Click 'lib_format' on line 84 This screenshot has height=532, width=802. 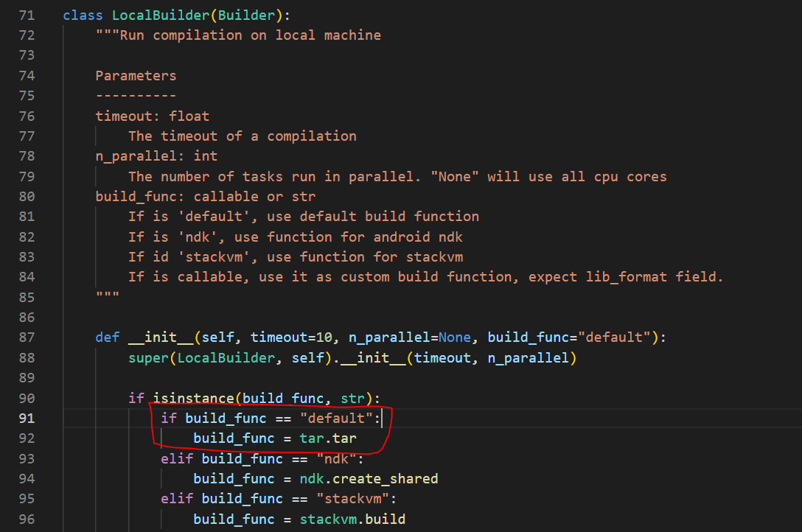pos(627,276)
